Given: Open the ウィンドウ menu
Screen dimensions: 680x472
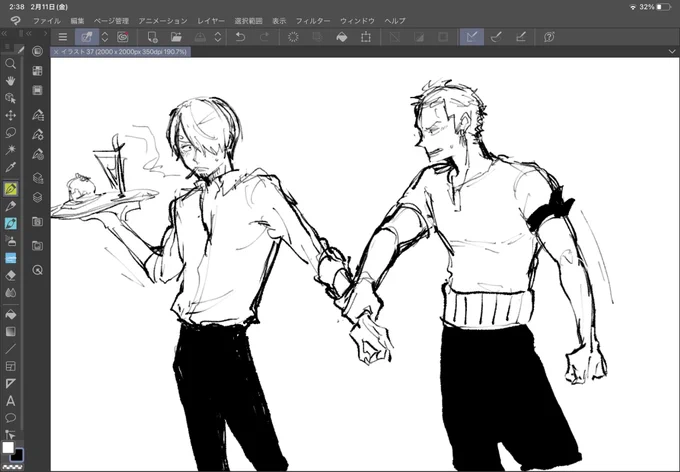Looking at the screenshot, I should [357, 20].
